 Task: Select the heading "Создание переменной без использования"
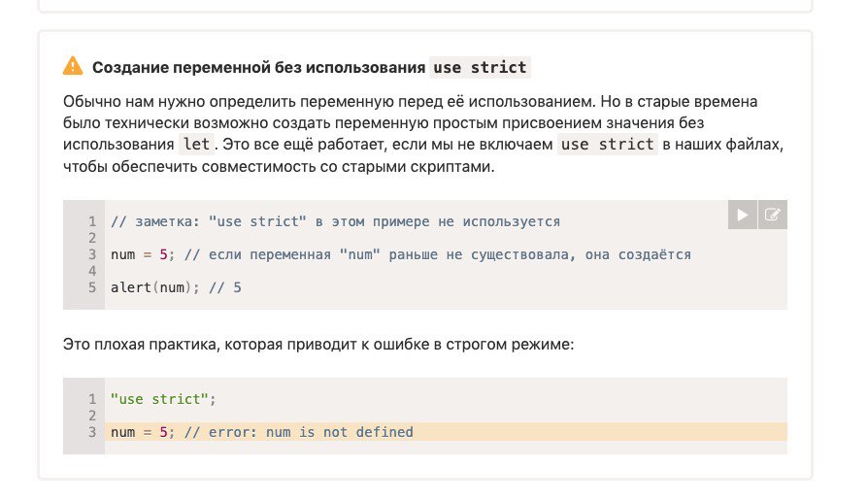point(258,68)
